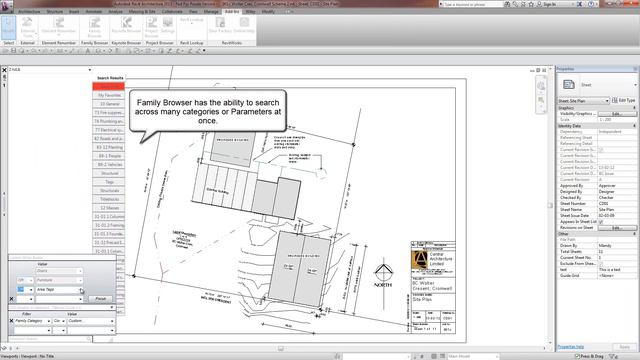Open the Sheet: Site Plan instance dropdown
This screenshot has height=360, width=640.
coord(607,101)
